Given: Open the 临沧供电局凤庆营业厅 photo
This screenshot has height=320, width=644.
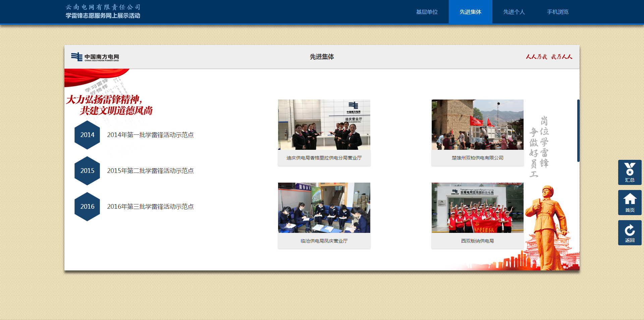Looking at the screenshot, I should (324, 208).
